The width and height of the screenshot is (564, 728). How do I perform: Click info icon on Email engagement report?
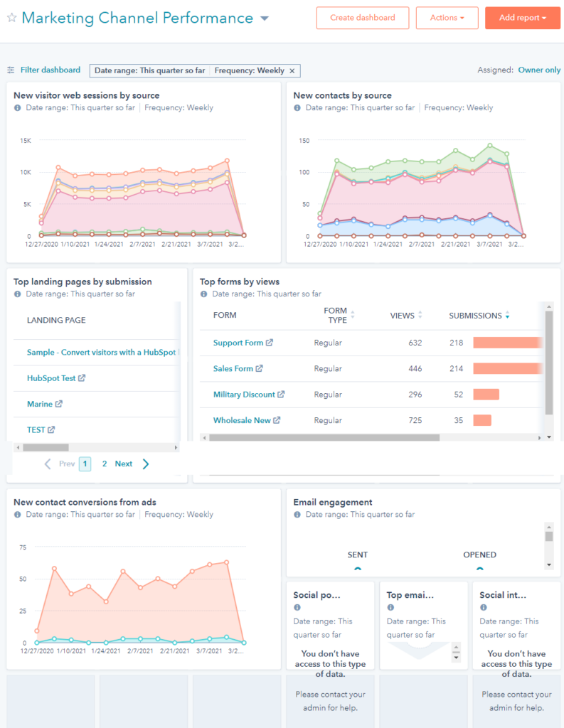297,515
